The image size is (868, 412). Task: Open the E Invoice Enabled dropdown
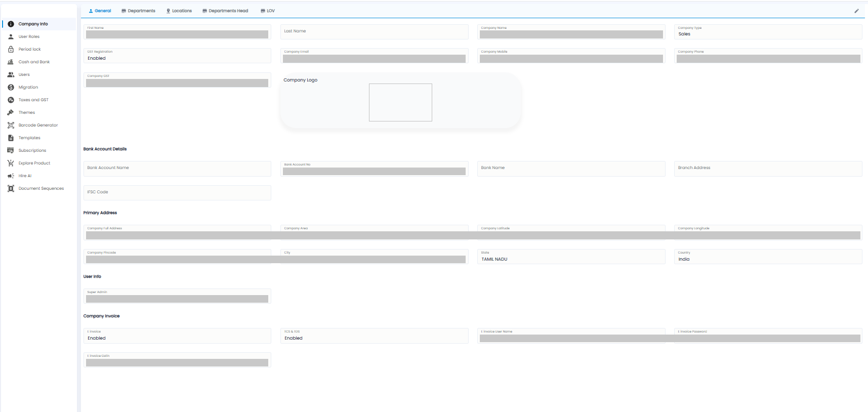pyautogui.click(x=177, y=336)
